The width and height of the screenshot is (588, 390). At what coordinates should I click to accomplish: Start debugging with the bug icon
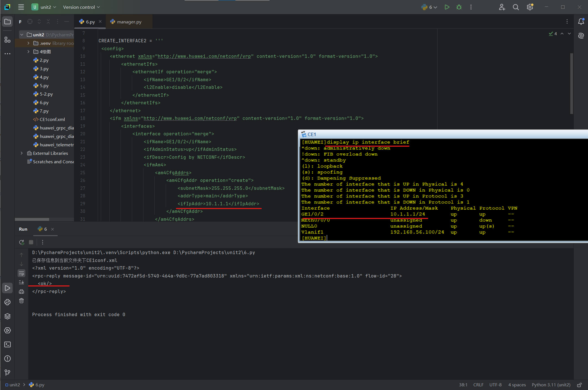459,7
